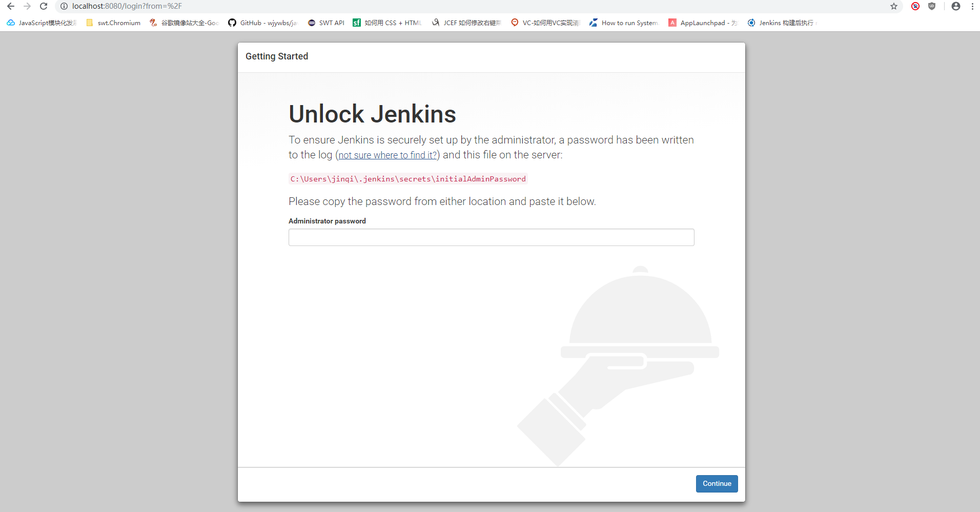Click the Getting Started header title

point(277,56)
